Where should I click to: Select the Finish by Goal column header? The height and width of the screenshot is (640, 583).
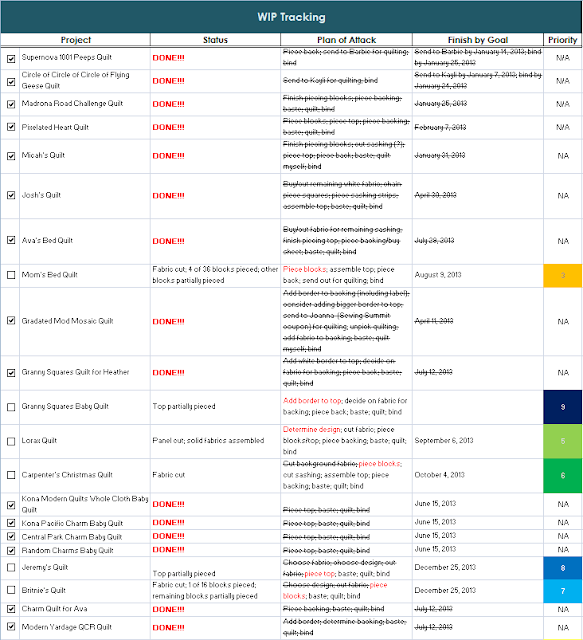pyautogui.click(x=478, y=40)
